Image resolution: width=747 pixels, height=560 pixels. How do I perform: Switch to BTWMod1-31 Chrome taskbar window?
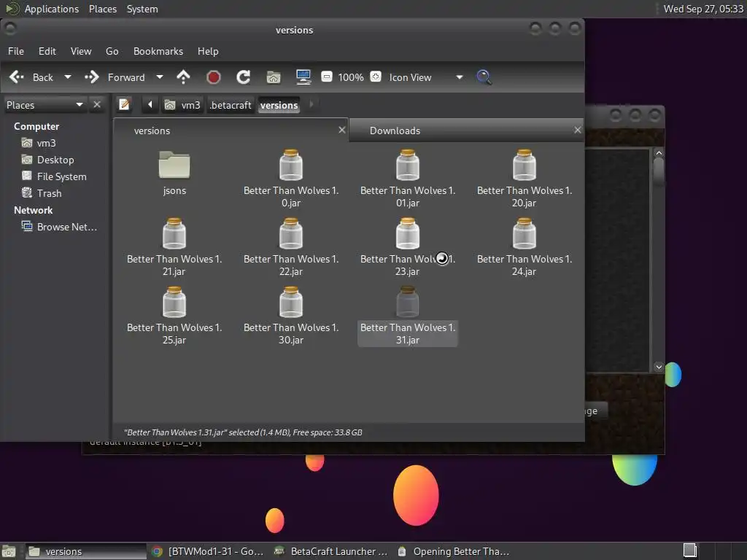208,551
